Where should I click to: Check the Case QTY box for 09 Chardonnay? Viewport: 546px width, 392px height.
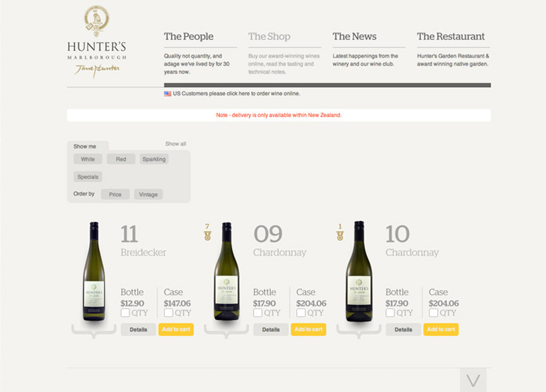click(x=301, y=313)
